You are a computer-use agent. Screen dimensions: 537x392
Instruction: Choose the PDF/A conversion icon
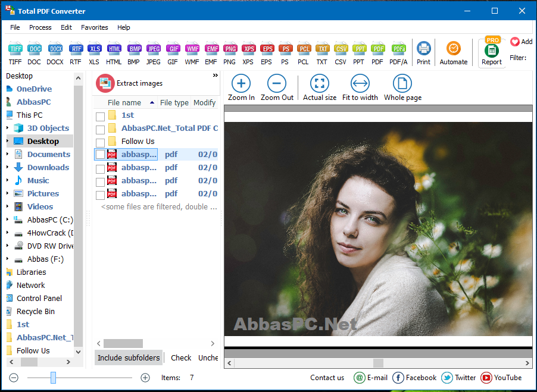click(x=399, y=54)
